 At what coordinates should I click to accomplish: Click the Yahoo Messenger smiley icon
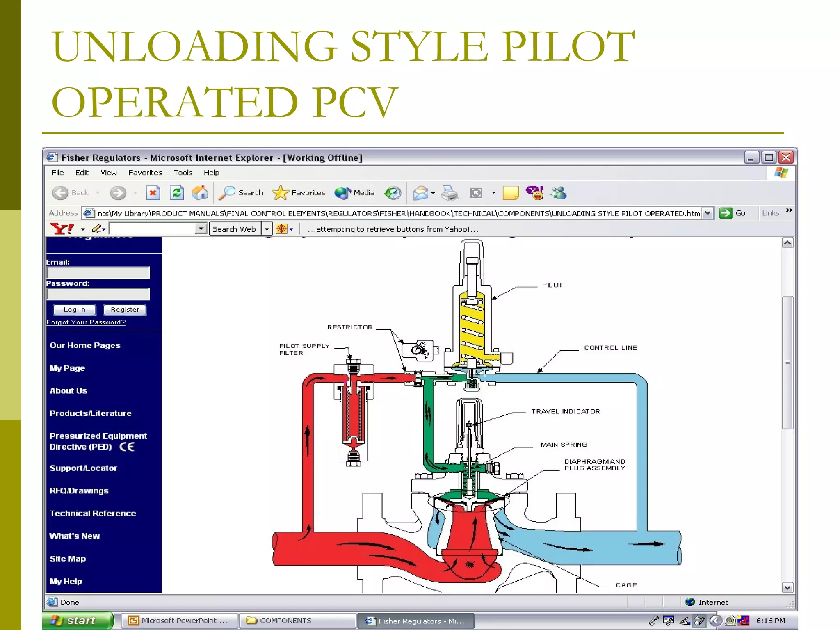point(535,193)
